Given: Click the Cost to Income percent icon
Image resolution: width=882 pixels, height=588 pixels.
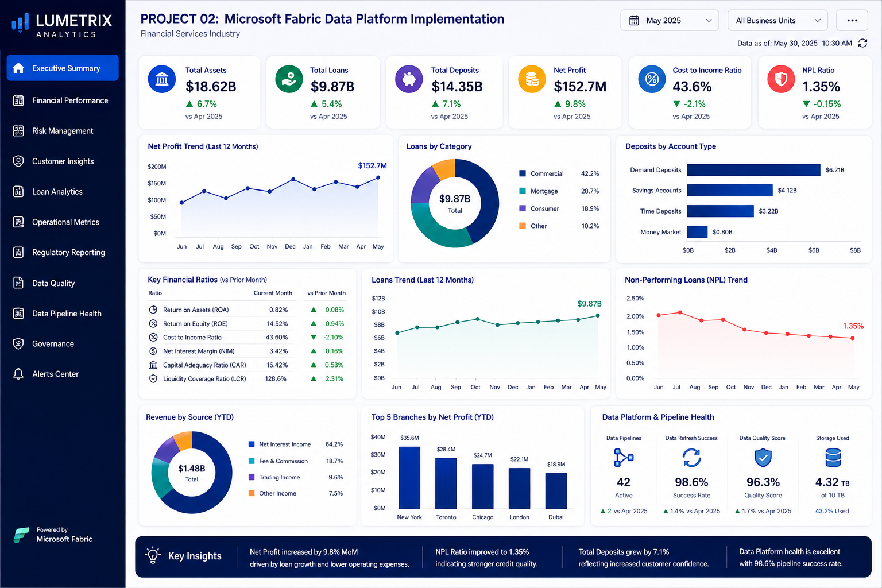Looking at the screenshot, I should click(652, 79).
